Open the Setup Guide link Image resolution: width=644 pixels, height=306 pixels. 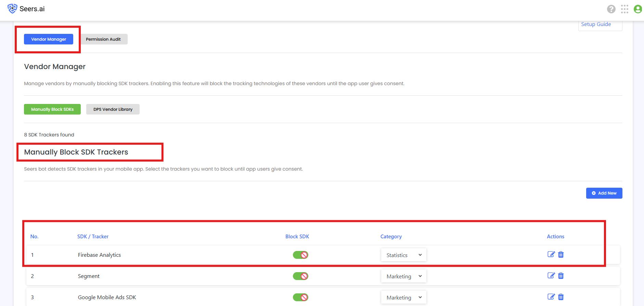point(596,24)
